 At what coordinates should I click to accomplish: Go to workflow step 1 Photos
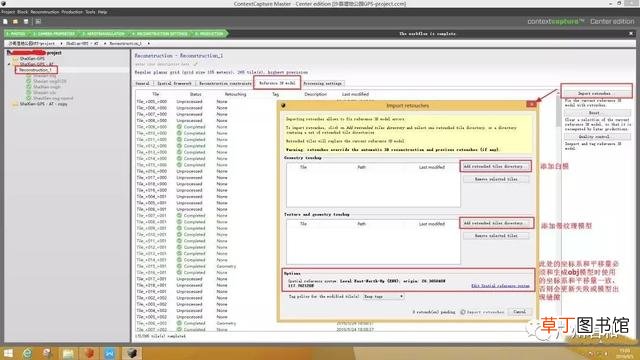(16, 33)
